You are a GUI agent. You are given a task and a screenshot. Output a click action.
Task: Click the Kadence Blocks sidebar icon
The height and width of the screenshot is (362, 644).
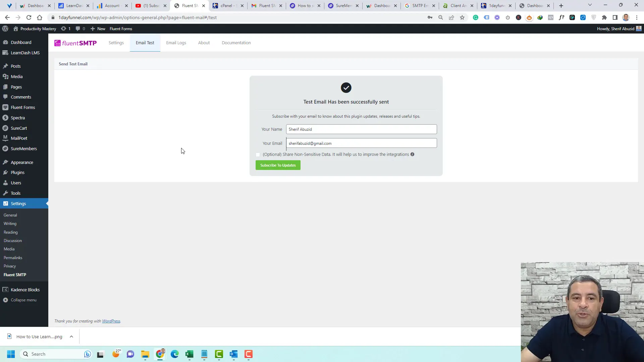[5, 290]
